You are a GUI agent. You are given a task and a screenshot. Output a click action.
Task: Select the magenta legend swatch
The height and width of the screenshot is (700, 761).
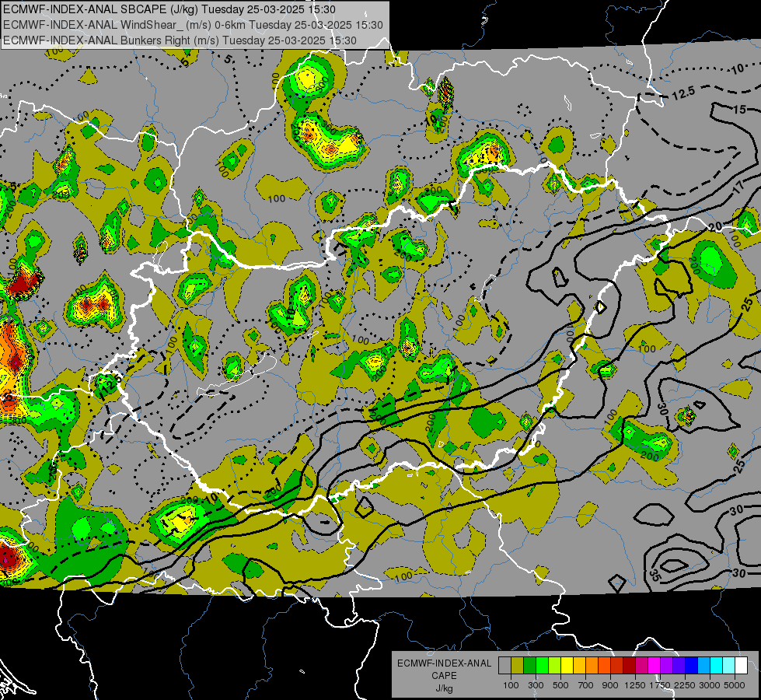click(x=655, y=666)
